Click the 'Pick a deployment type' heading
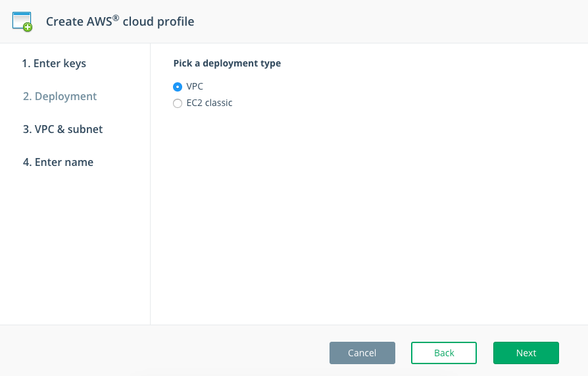The image size is (588, 376). point(227,63)
